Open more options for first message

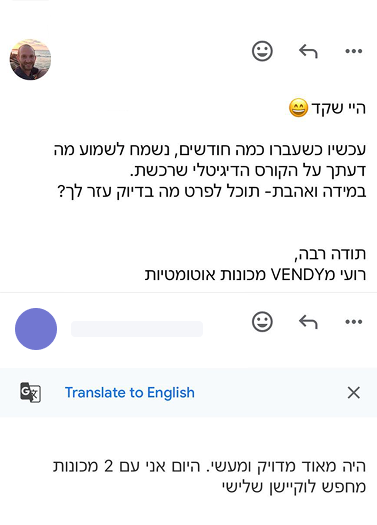(354, 51)
